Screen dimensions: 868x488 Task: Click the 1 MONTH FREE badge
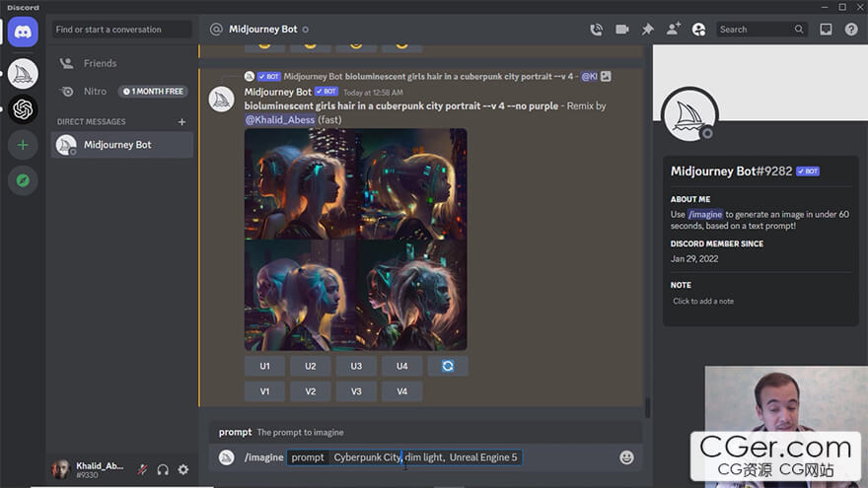[x=153, y=92]
